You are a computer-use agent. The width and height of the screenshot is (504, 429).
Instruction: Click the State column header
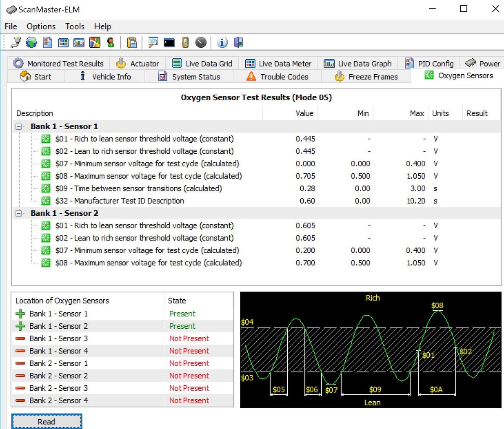click(198, 301)
